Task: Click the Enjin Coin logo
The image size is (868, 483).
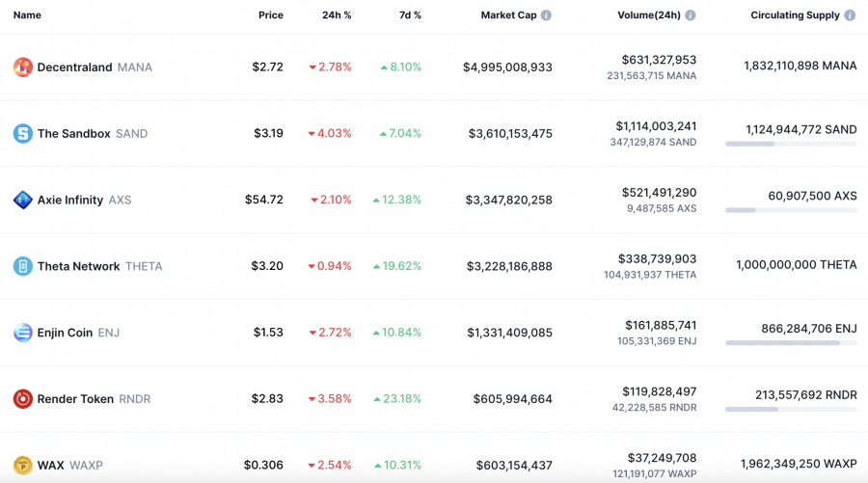Action: click(22, 333)
